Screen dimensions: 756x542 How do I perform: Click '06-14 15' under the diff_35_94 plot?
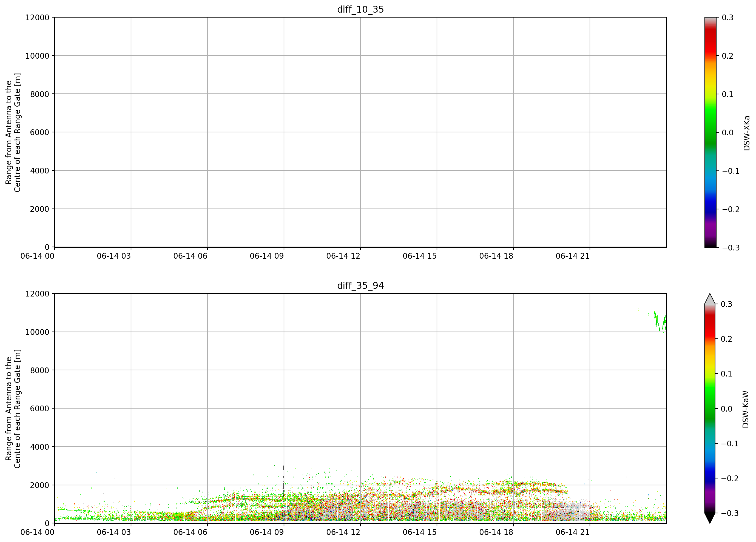click(420, 532)
